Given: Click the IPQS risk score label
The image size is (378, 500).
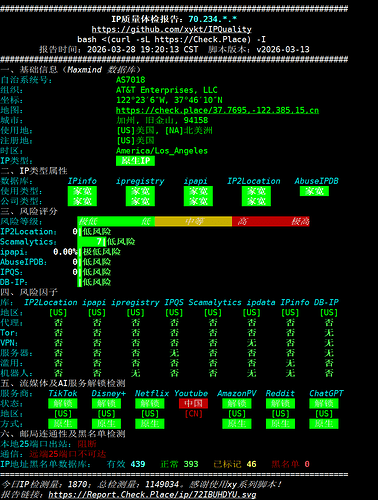Looking at the screenshot, I should 12,272.
